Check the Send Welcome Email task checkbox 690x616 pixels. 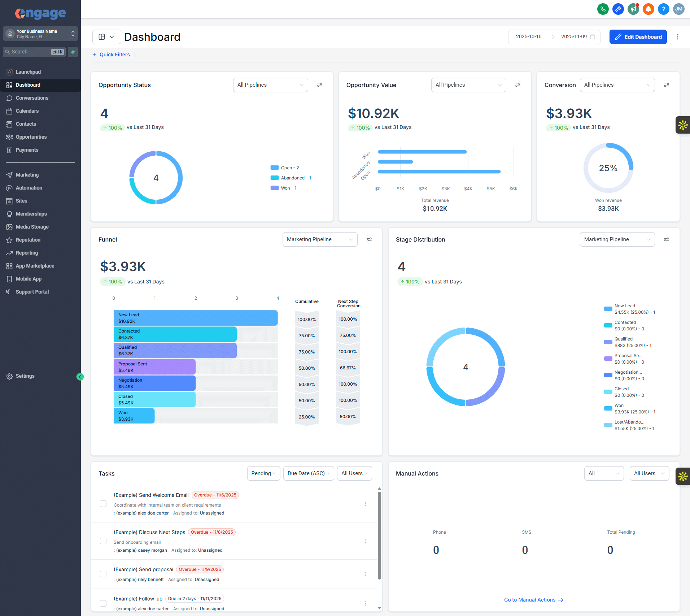103,504
